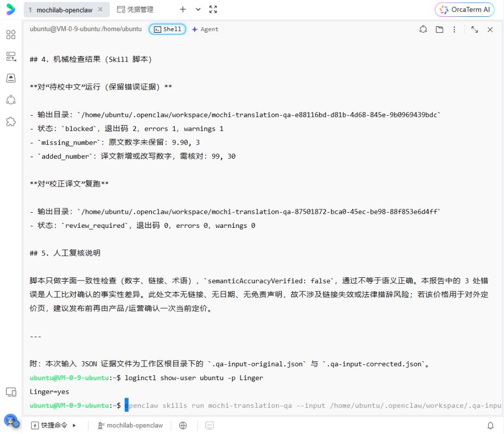Click the '## 4. 机械检查结果' heading
Image resolution: width=504 pixels, height=434 pixels.
(x=91, y=59)
